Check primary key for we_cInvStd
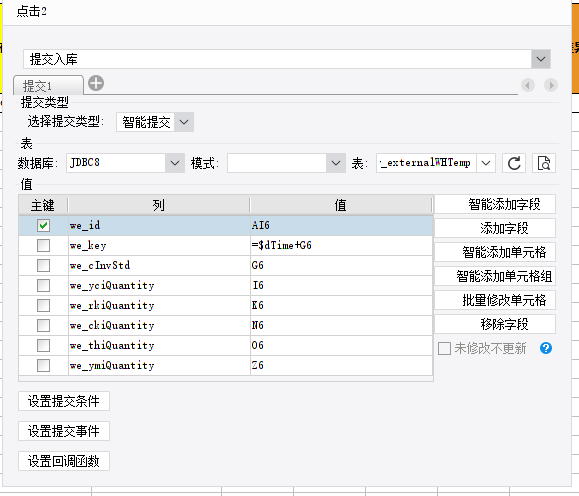Viewport: 579px width, 496px height. tap(44, 266)
